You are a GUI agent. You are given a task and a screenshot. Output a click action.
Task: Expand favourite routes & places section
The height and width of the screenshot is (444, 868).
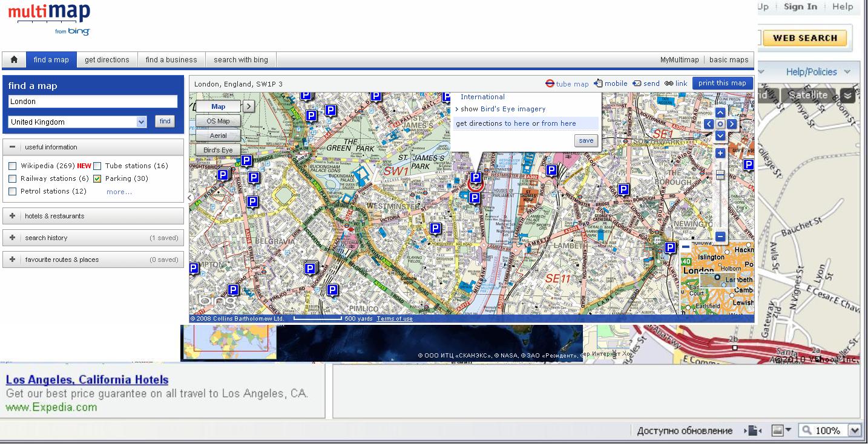pos(12,260)
